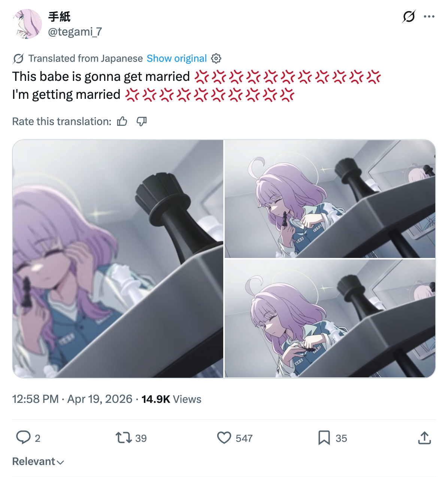Rate the translation with thumbs down

click(141, 121)
